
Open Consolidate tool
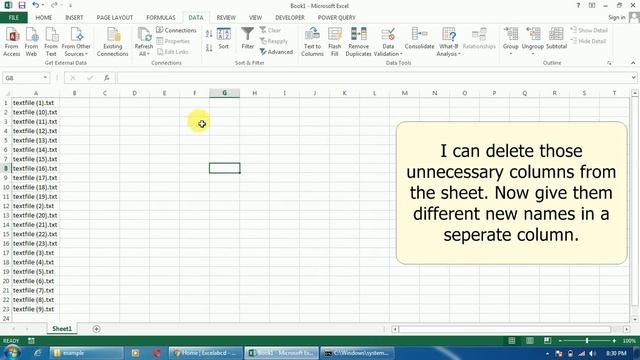pos(419,39)
